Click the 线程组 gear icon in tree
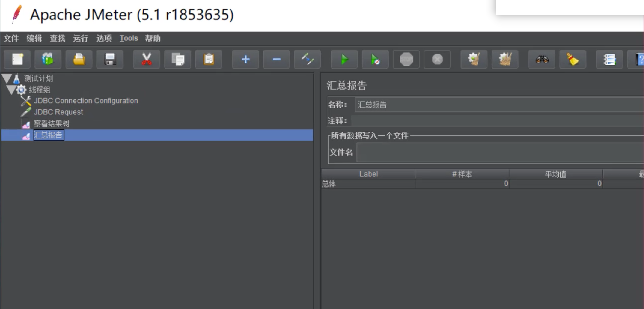 [x=21, y=90]
